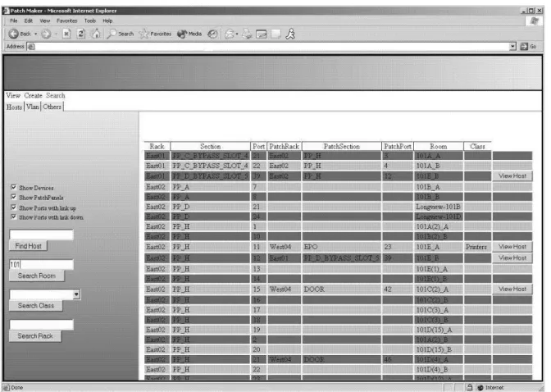
Task: Open the Search toolbar button
Action: 121,34
